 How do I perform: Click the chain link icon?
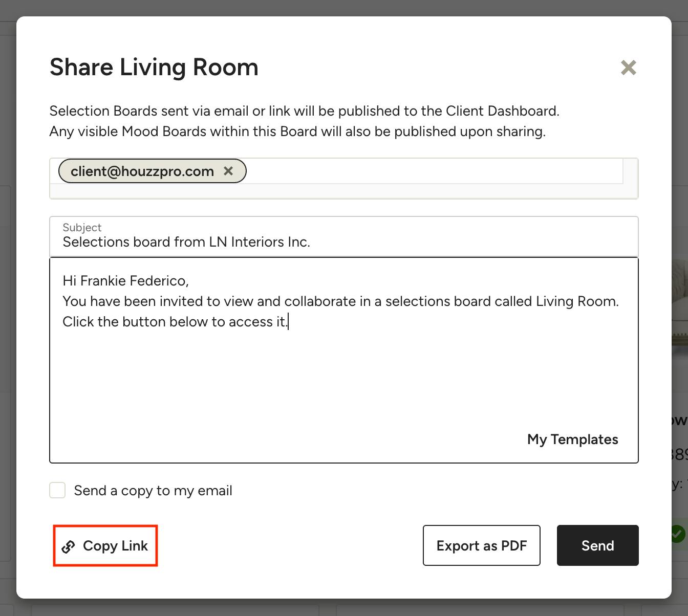pyautogui.click(x=68, y=546)
